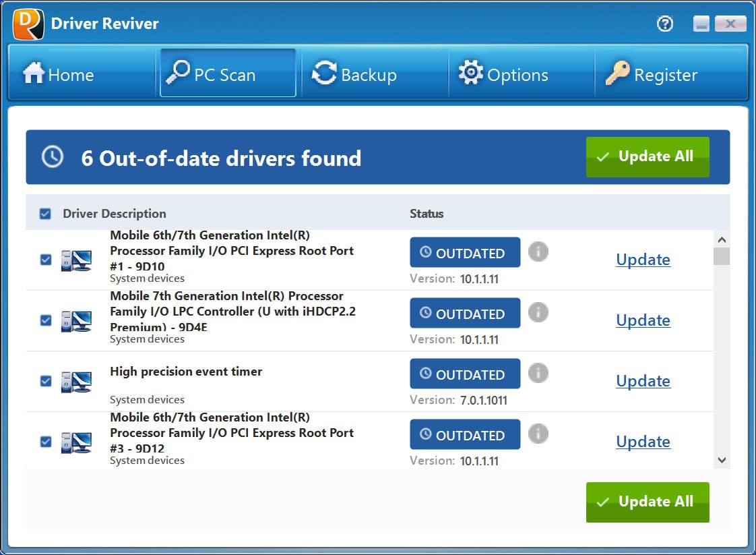
Task: Click version text 7.0.1.1011
Action: [484, 400]
